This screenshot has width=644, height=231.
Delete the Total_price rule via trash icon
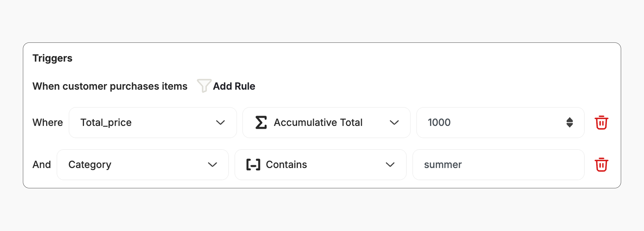[x=601, y=123]
